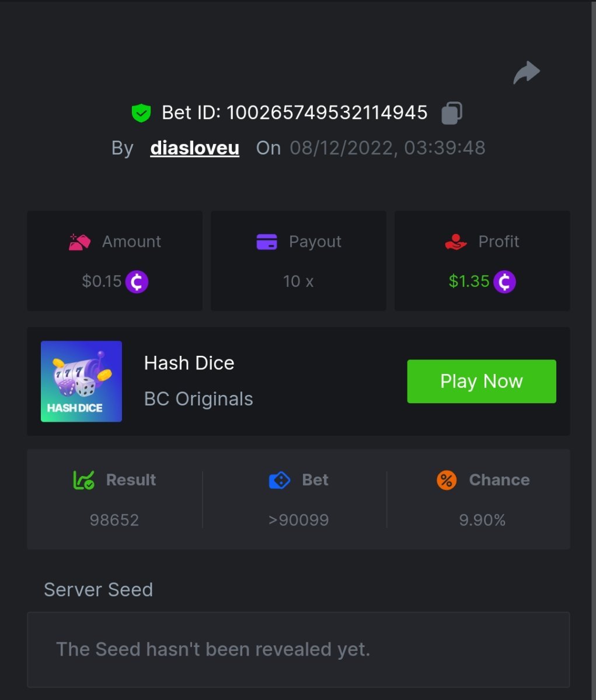596x700 pixels.
Task: Click the Server Seed field
Action: [x=298, y=649]
